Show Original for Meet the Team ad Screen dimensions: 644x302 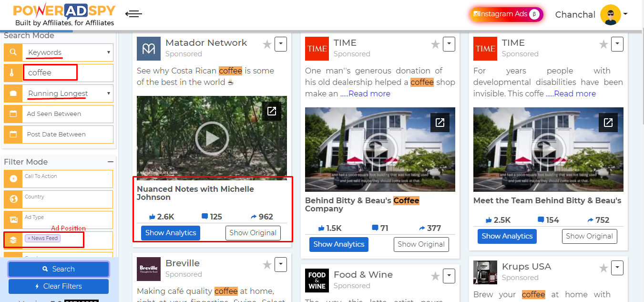[590, 236]
